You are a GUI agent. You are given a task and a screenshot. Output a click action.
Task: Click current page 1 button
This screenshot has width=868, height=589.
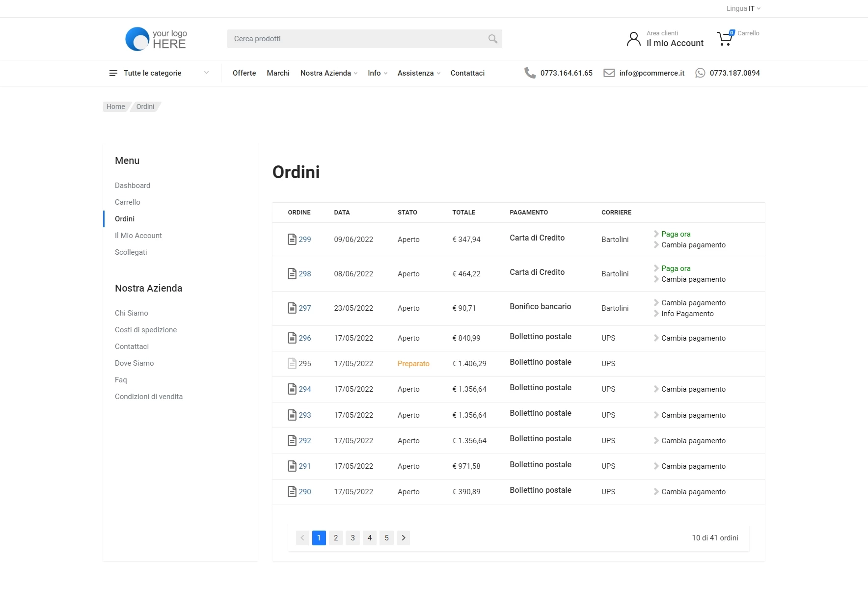tap(319, 538)
